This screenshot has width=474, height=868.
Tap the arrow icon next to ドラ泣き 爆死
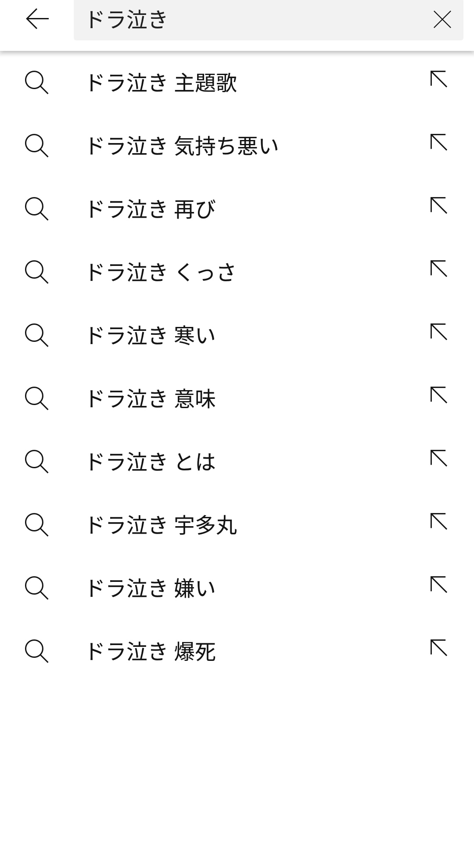pyautogui.click(x=438, y=648)
